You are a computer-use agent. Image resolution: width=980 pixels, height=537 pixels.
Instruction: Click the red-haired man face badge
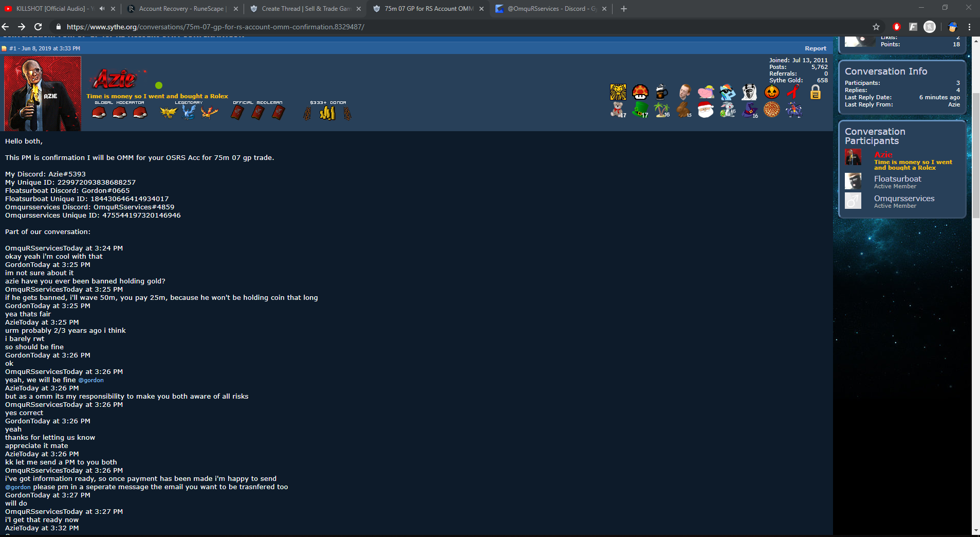(x=684, y=92)
